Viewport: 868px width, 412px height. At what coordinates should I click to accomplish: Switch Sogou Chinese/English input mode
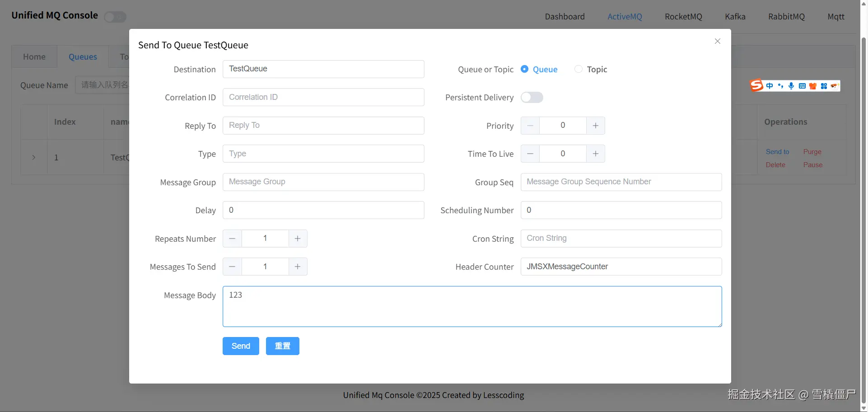(770, 86)
